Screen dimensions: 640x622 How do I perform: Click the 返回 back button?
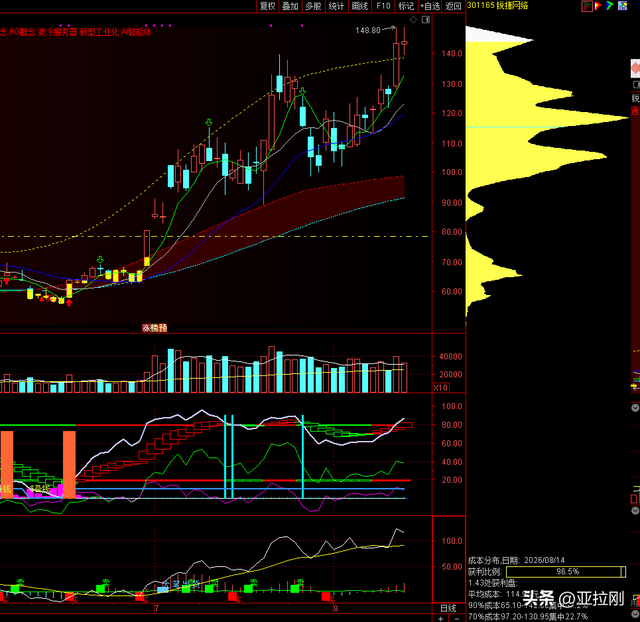coord(453,6)
